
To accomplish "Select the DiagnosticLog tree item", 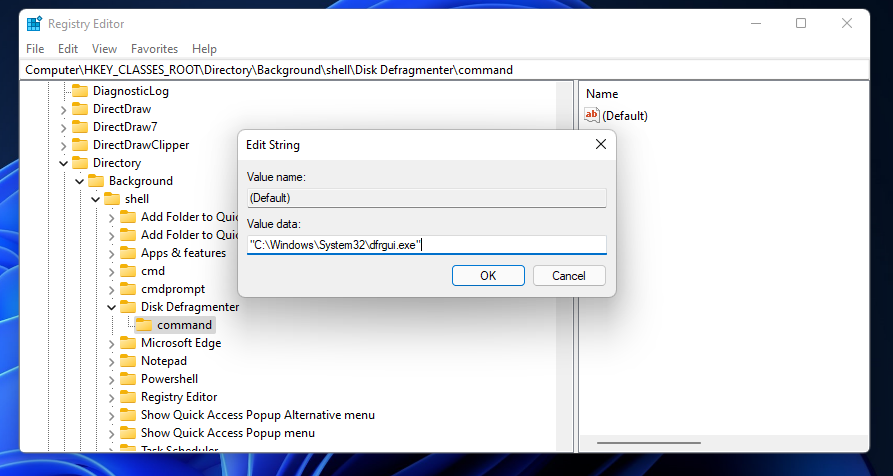I will click(x=130, y=91).
